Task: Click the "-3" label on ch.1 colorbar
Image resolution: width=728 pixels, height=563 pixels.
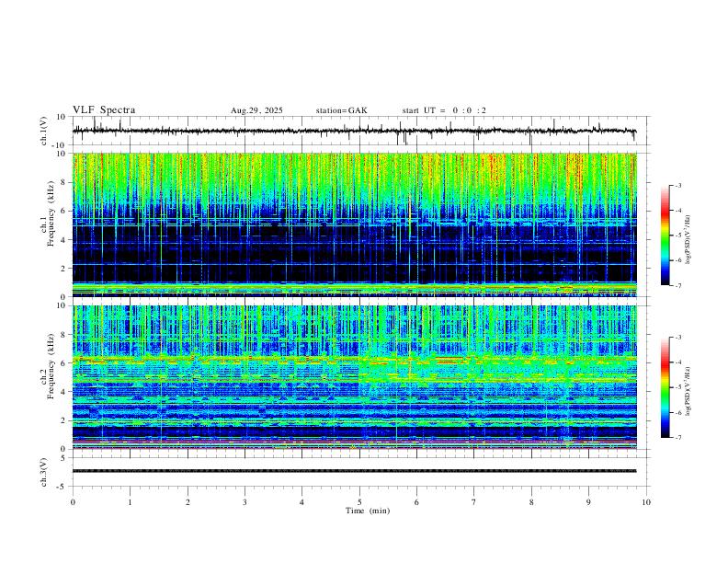Action: click(677, 185)
